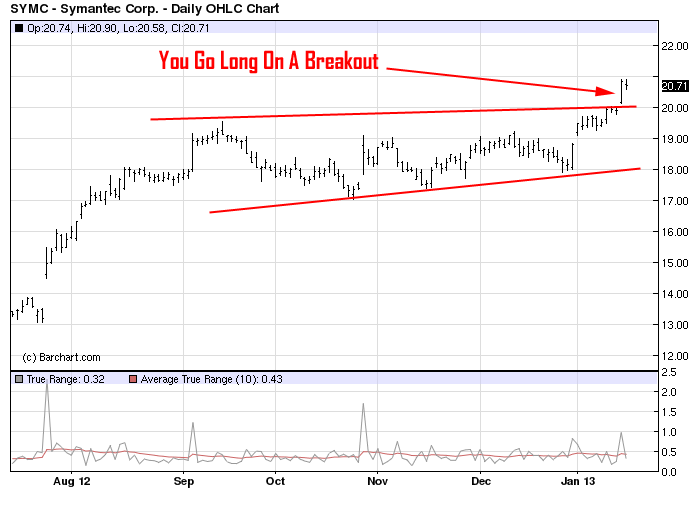Click the early-August True Range spike peak
The width and height of the screenshot is (700, 512).
pyautogui.click(x=47, y=384)
